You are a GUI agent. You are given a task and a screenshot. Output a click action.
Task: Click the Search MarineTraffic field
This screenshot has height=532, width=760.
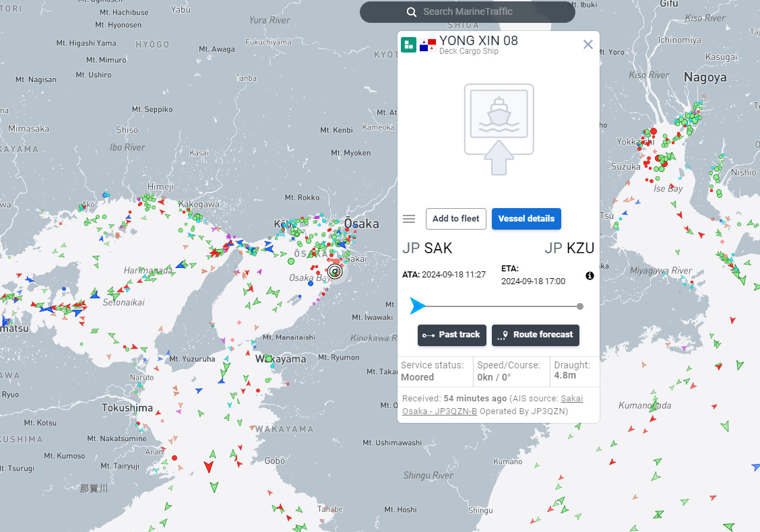tap(467, 11)
